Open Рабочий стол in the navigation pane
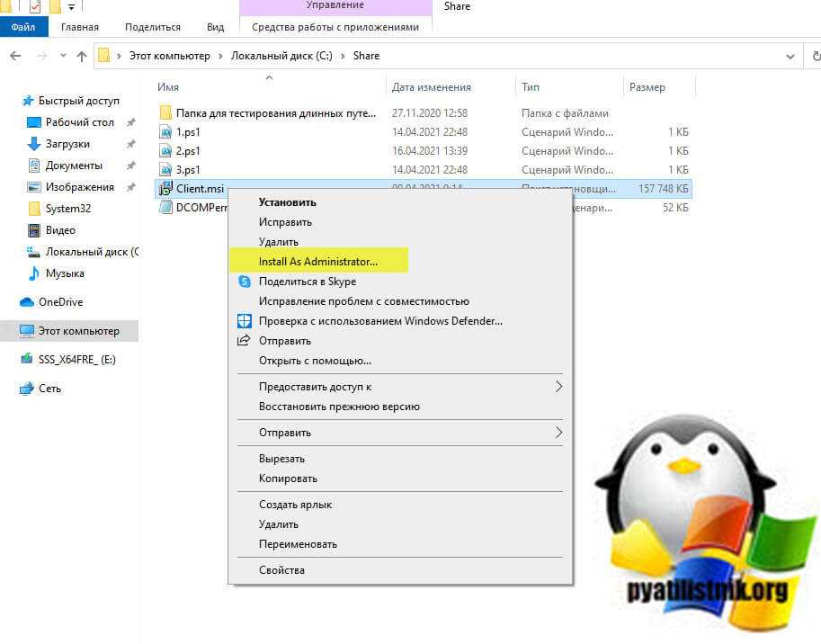Viewport: 821px width, 644px height. tap(80, 122)
